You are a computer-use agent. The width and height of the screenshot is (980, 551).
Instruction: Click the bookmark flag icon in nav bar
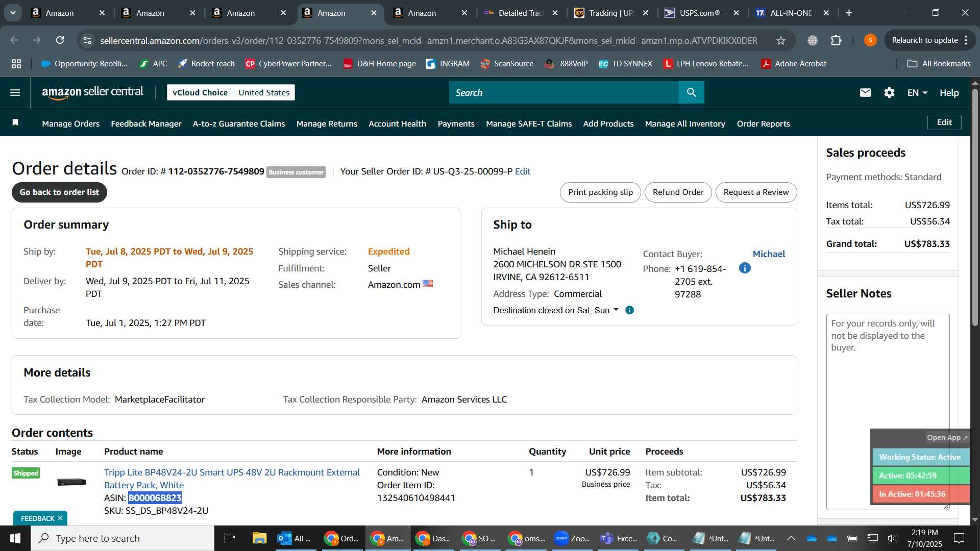pos(15,122)
